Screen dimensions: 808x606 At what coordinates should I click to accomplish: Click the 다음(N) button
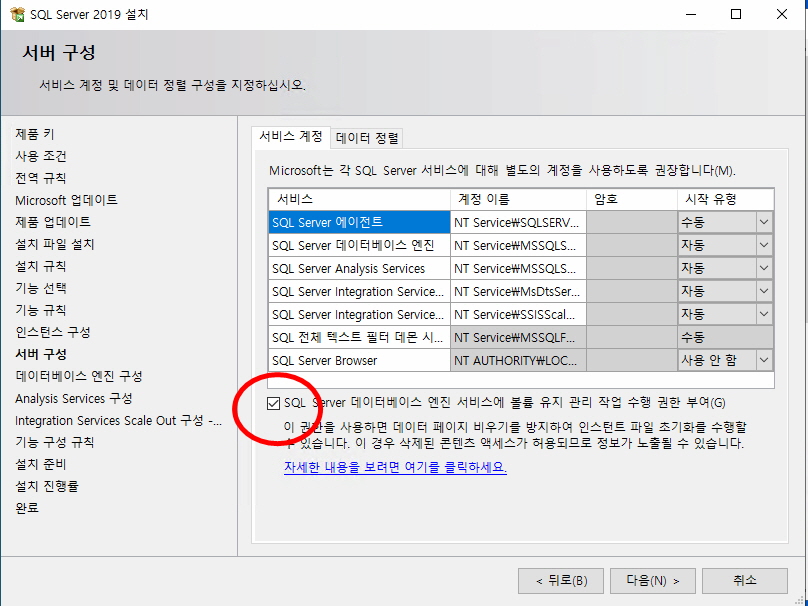[x=653, y=581]
